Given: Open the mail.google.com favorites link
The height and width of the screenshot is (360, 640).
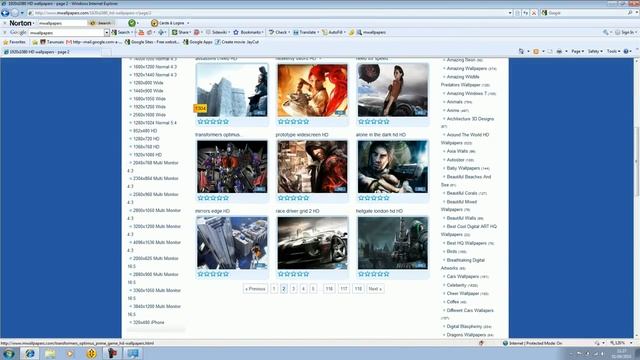Looking at the screenshot, I should tap(94, 42).
